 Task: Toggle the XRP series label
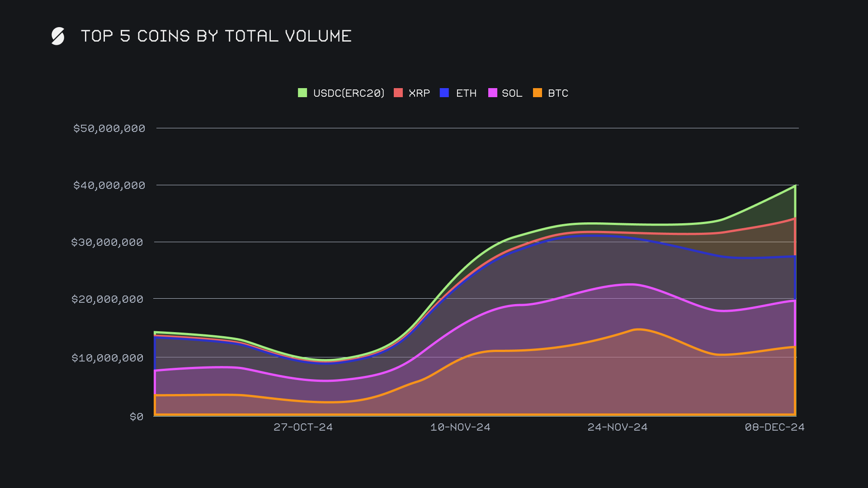click(x=419, y=93)
